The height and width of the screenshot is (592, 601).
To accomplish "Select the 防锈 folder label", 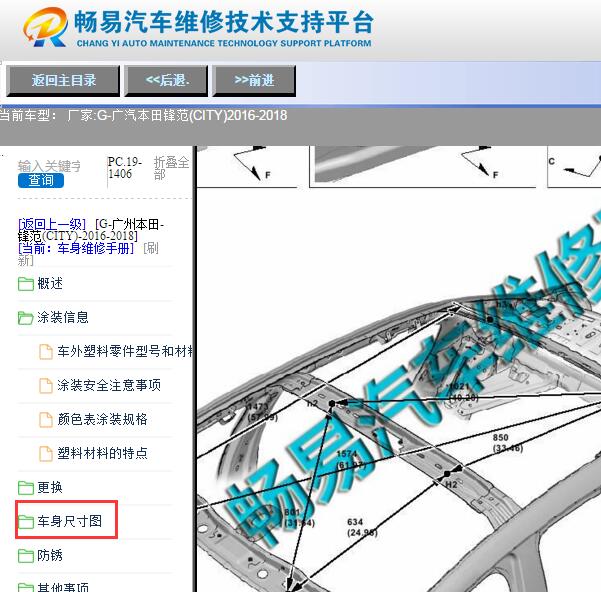I will [x=50, y=555].
